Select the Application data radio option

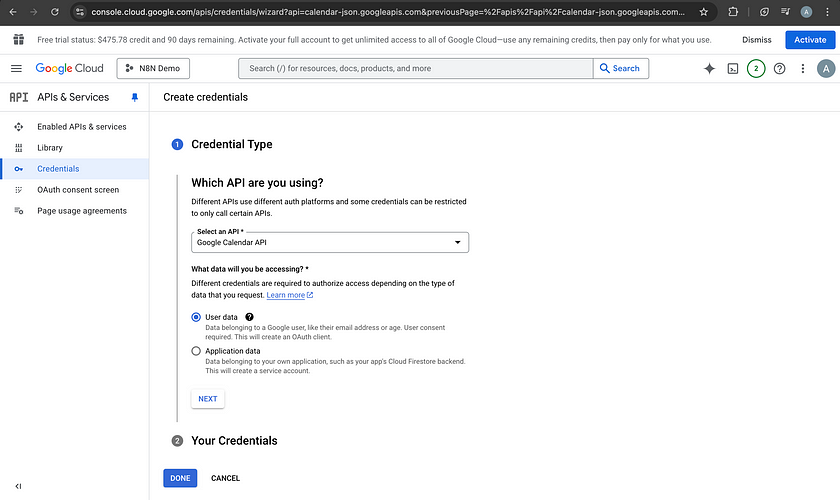point(196,351)
